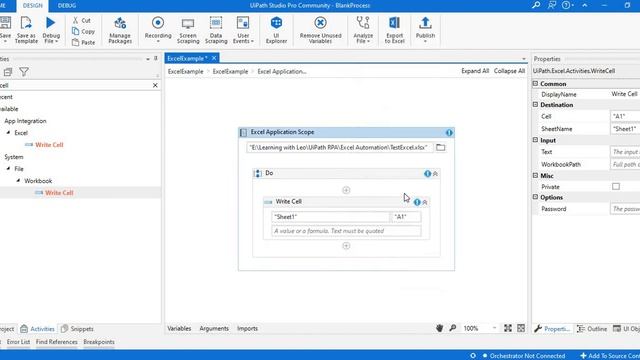
Task: Collapse the Excel tree node
Action: (x=8, y=133)
